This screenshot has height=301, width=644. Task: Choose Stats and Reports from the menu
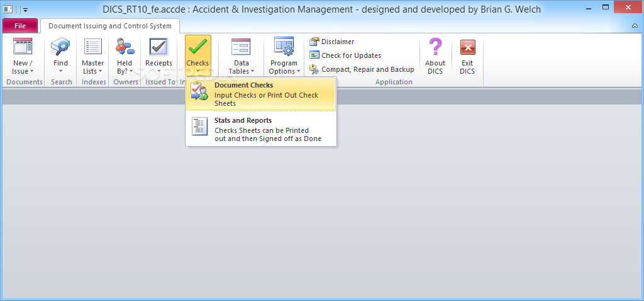(x=261, y=129)
